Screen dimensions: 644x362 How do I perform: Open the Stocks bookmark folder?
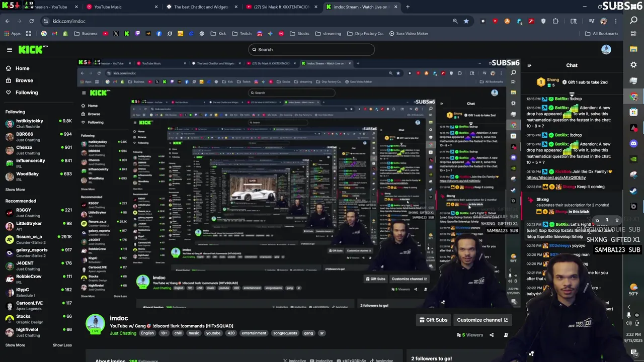pyautogui.click(x=299, y=34)
